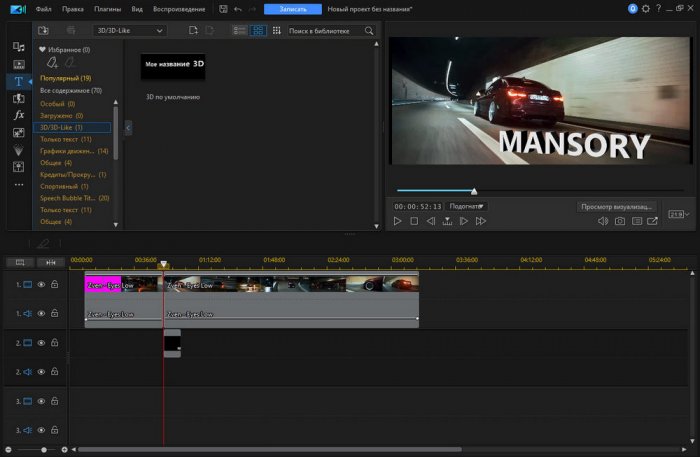This screenshot has height=457, width=700.
Task: Click the blue Записать button
Action: [x=292, y=8]
